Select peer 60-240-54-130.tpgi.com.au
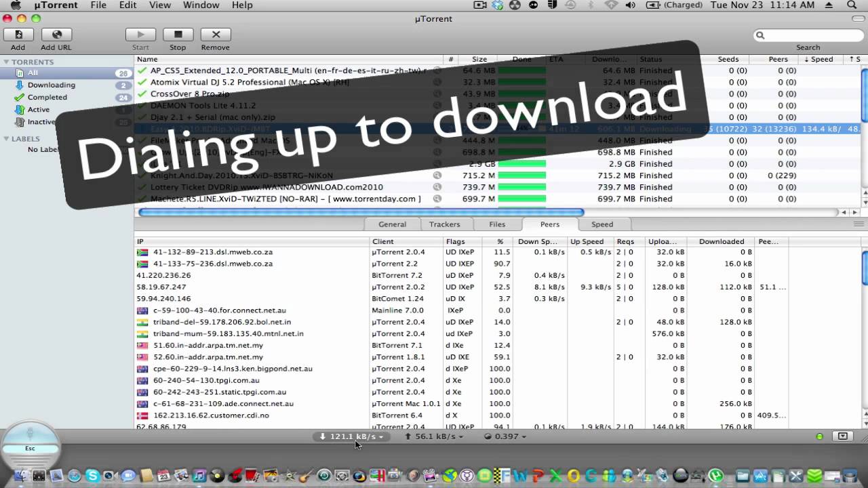The width and height of the screenshot is (868, 488). click(497, 381)
